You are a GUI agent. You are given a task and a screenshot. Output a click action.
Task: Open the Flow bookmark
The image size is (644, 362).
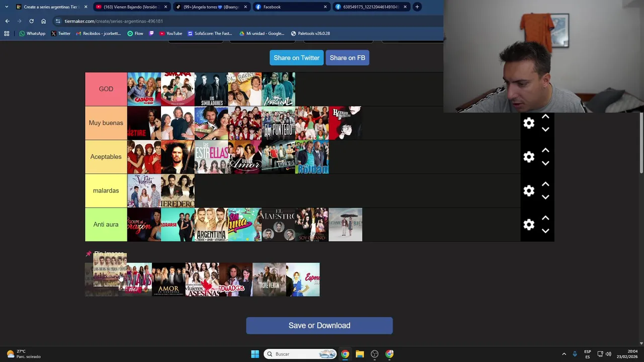point(135,34)
